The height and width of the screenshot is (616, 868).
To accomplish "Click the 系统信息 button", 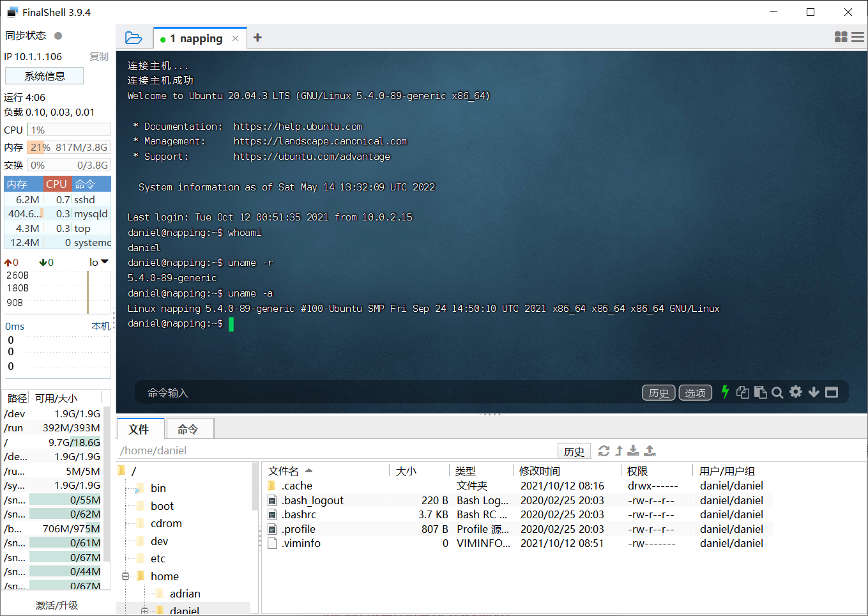I will click(x=44, y=76).
